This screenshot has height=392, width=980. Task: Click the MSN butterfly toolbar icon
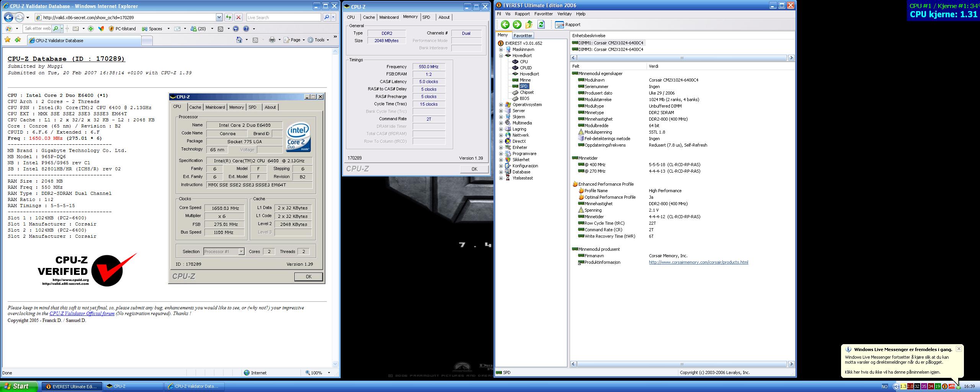101,29
